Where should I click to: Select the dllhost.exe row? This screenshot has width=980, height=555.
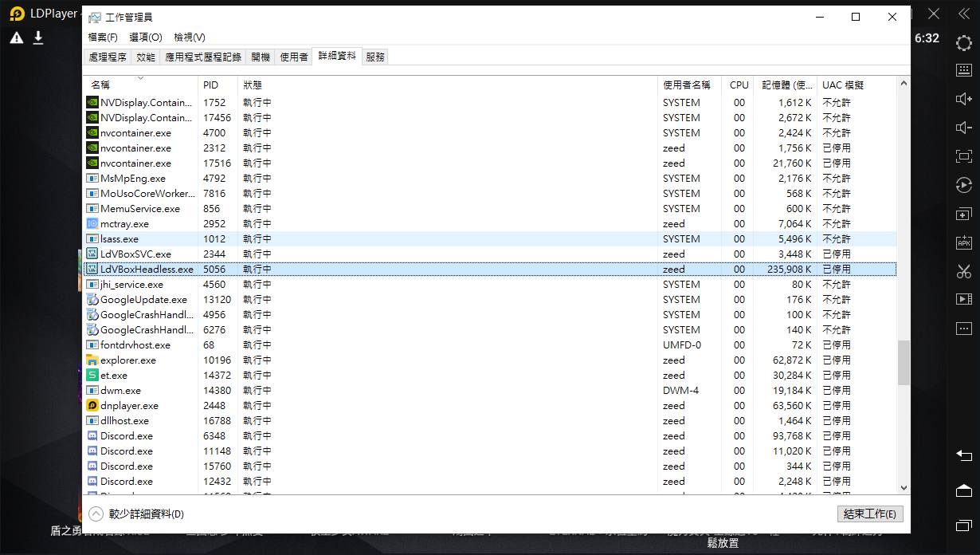pyautogui.click(x=490, y=421)
